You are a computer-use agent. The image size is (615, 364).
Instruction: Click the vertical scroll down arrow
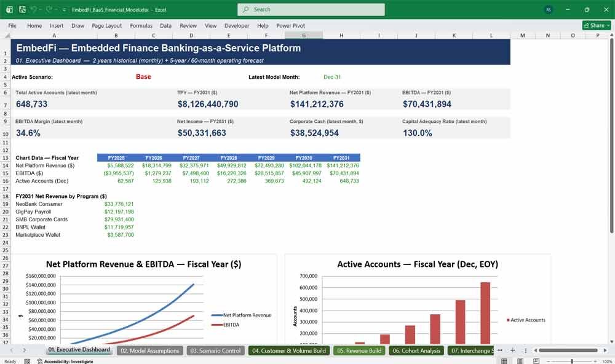tap(611, 342)
